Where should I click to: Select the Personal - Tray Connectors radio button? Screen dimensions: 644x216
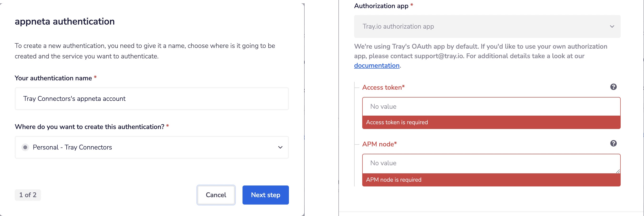25,147
